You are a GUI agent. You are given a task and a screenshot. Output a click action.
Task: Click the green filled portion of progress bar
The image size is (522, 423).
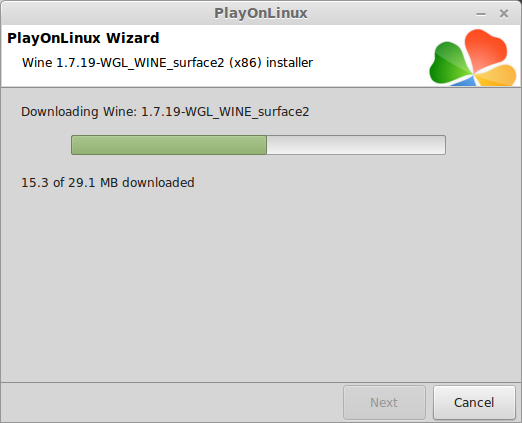(x=169, y=145)
